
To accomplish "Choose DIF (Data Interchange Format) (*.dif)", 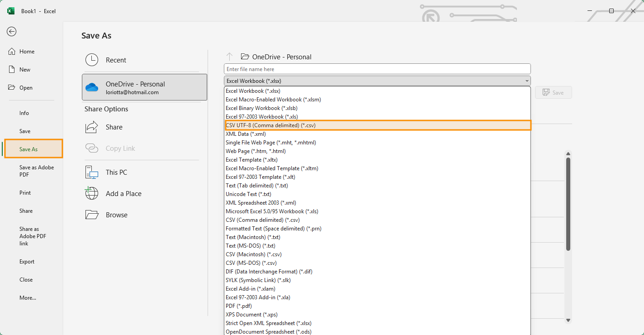I will tap(377, 272).
